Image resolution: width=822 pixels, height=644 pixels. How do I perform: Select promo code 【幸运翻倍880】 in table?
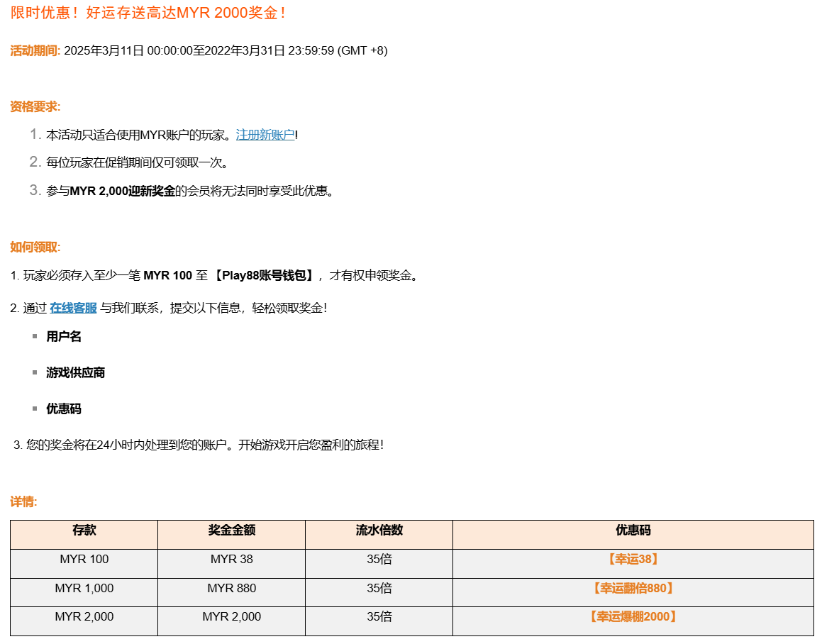pyautogui.click(x=633, y=589)
